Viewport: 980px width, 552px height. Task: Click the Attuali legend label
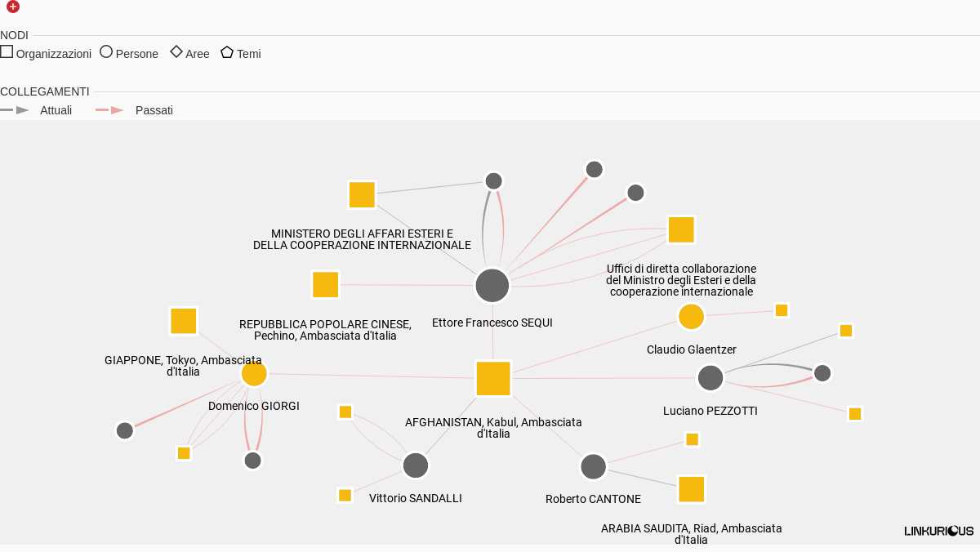(56, 110)
